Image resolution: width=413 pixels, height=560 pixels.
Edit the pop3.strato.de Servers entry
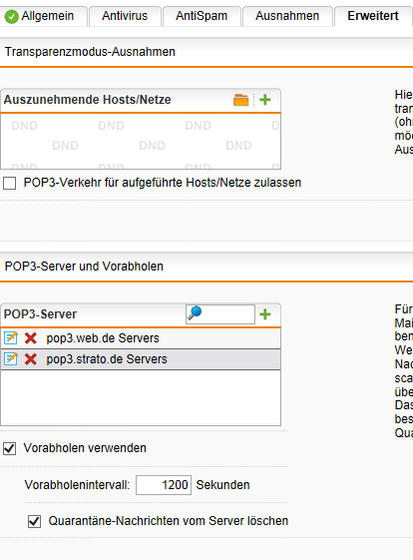coord(10,359)
